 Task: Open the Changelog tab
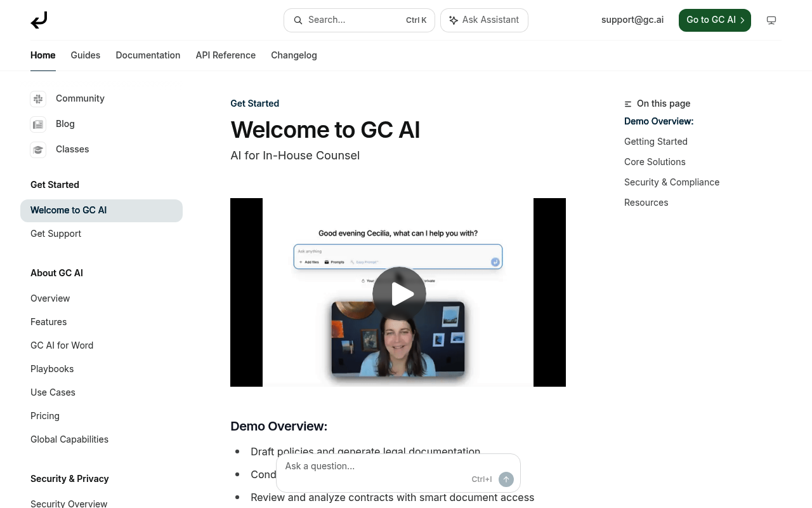(x=294, y=55)
